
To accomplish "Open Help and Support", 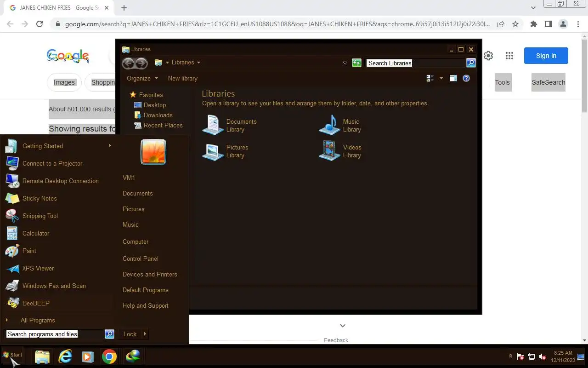I will 145,305.
